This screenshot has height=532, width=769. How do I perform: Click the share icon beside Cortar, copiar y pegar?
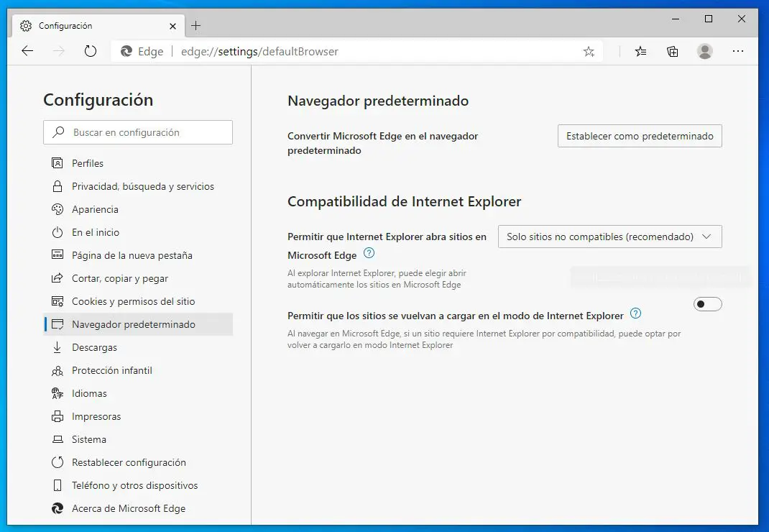pos(57,278)
